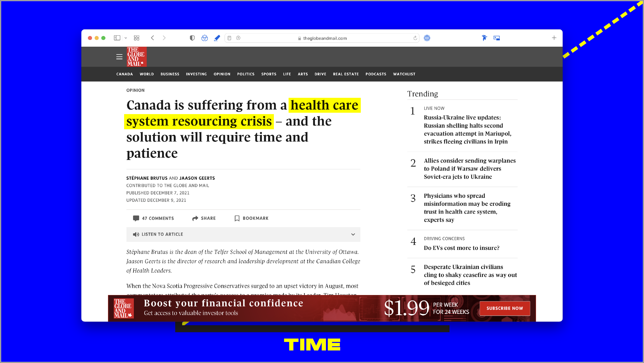The height and width of the screenshot is (363, 644).
Task: Open the Investing section
Action: pos(196,74)
